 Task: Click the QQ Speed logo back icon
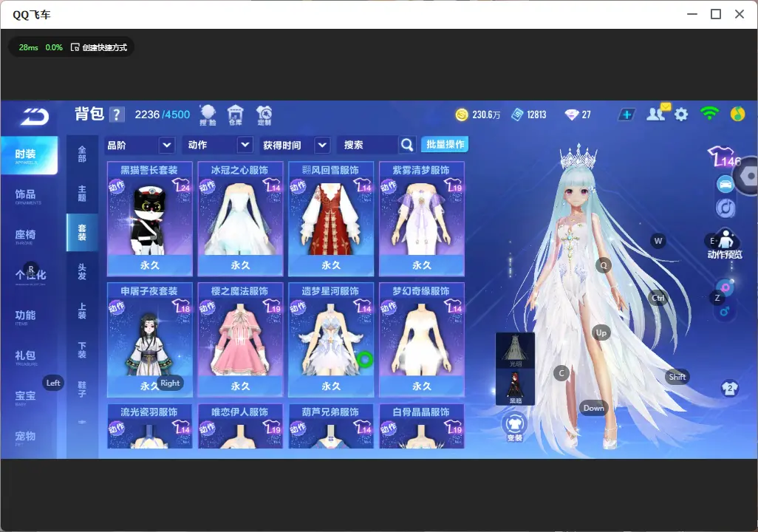point(34,116)
